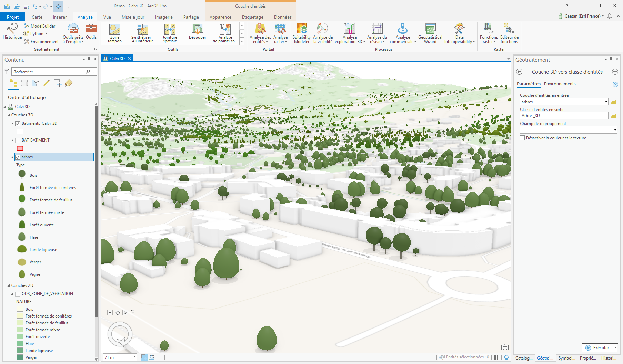Viewport: 623px width, 364px height.
Task: Open the Projet tab
Action: 13,17
